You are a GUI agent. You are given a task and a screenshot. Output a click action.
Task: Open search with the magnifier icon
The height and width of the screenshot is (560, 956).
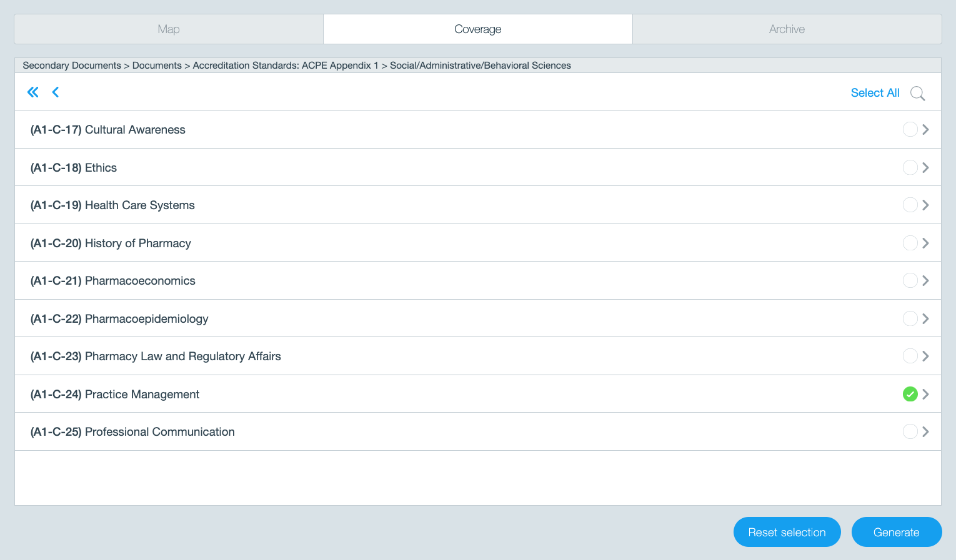[917, 93]
